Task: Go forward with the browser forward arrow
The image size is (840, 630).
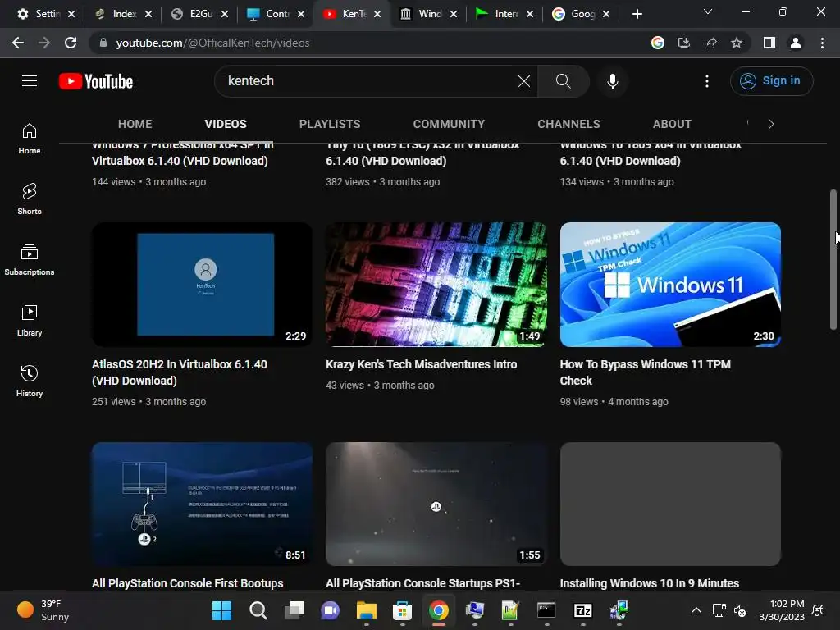Action: (44, 43)
